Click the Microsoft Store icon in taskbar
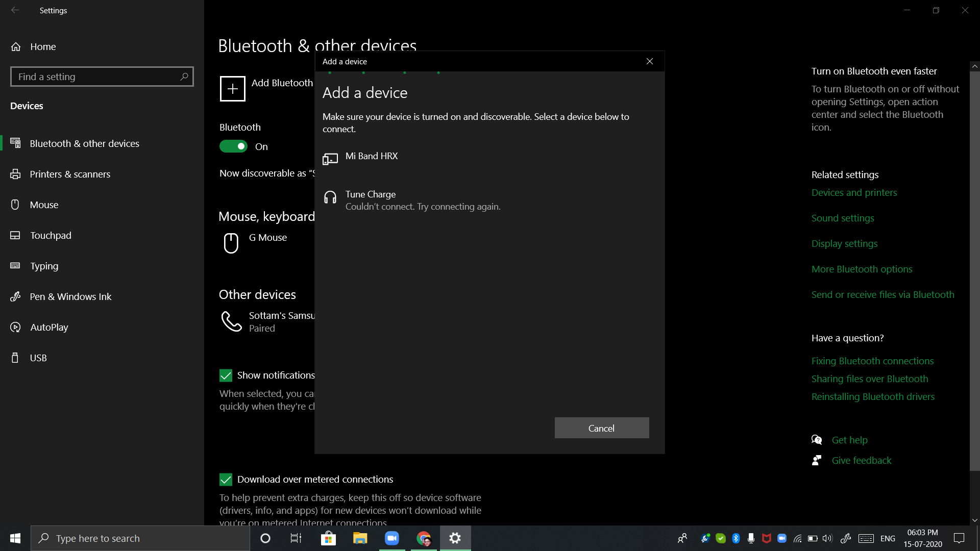The height and width of the screenshot is (551, 980). click(329, 538)
